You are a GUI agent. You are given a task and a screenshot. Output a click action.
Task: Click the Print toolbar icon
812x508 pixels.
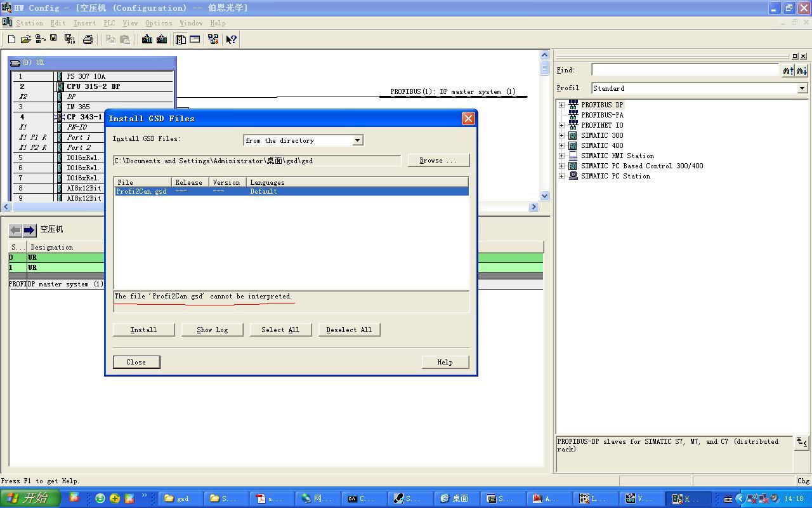(x=88, y=39)
